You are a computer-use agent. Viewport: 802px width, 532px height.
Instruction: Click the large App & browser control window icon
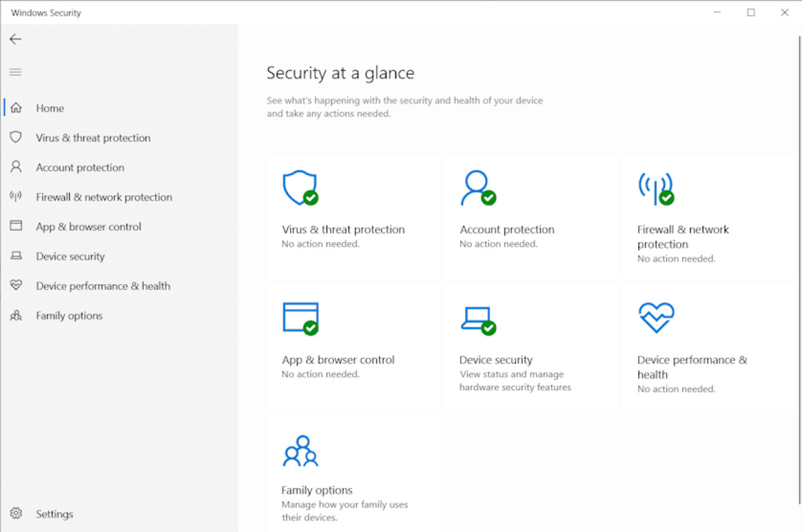pos(300,318)
